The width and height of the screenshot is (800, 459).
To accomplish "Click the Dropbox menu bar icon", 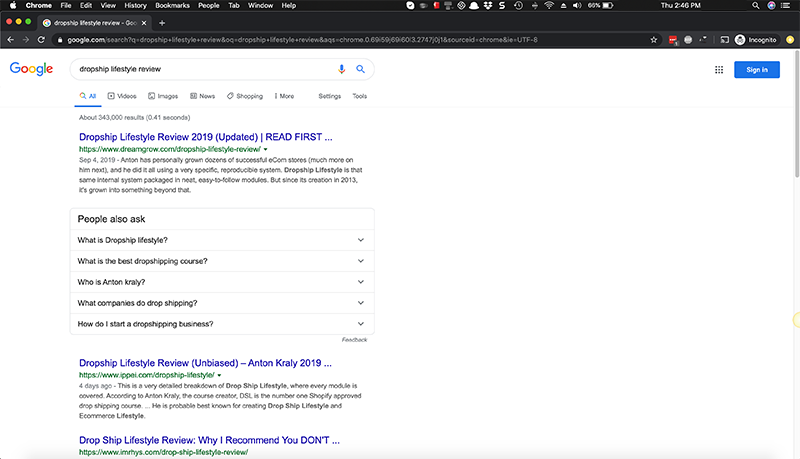I will pyautogui.click(x=488, y=6).
